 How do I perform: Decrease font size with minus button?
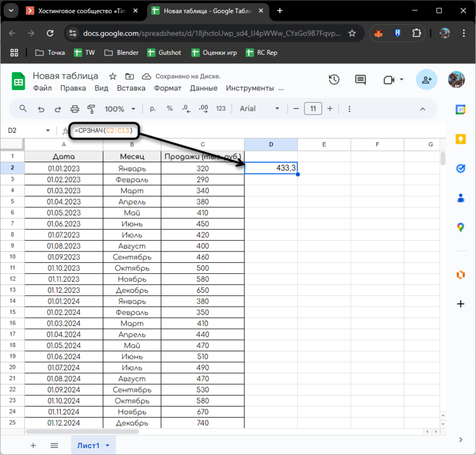pyautogui.click(x=296, y=109)
